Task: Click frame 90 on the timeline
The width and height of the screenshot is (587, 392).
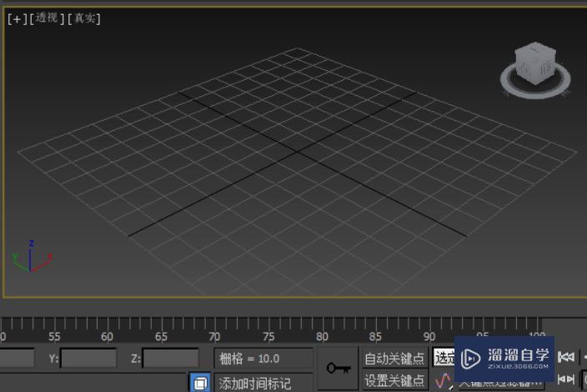Action: pyautogui.click(x=429, y=337)
